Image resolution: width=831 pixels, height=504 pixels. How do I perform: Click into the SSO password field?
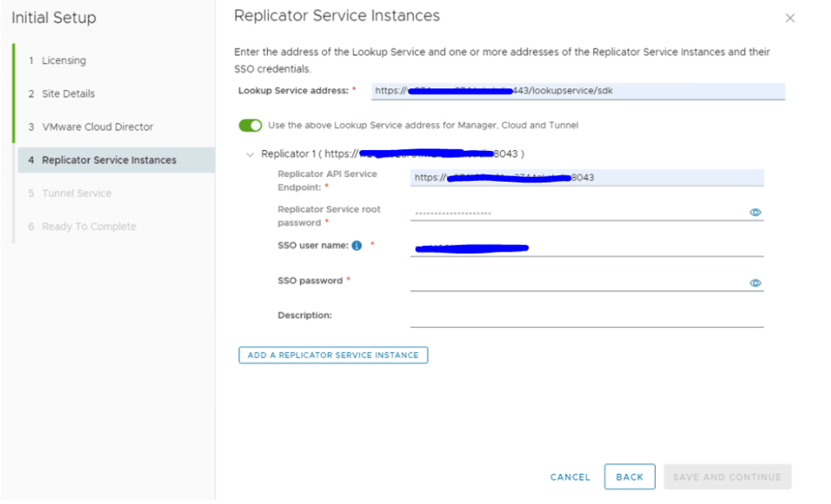pos(576,282)
